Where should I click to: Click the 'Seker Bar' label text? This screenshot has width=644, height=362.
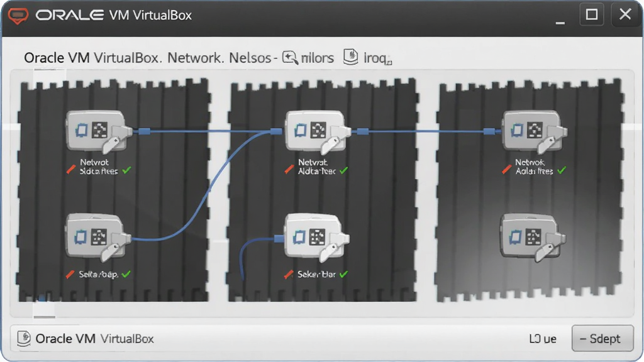[316, 274]
